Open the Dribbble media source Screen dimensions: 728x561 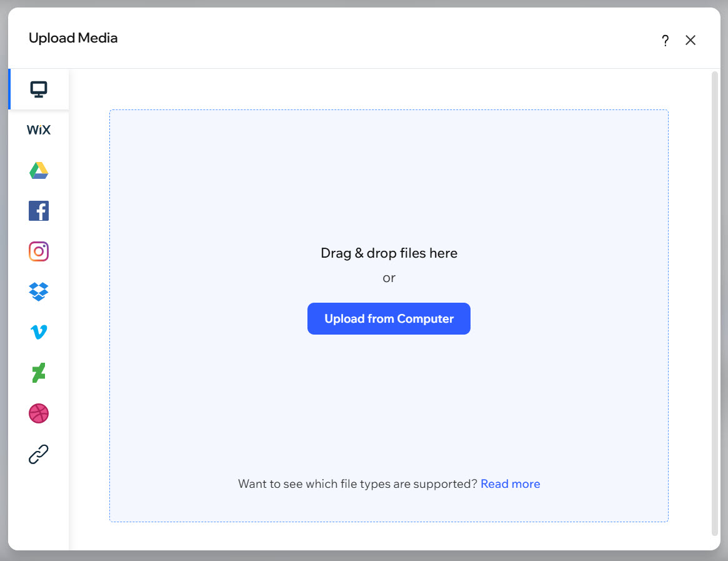pyautogui.click(x=38, y=413)
